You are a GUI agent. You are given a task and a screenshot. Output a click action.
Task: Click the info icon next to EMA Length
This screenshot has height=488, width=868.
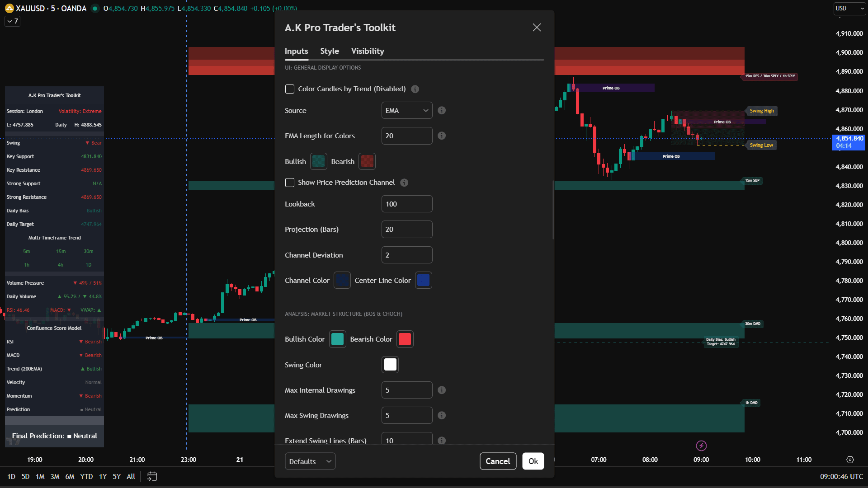coord(442,136)
